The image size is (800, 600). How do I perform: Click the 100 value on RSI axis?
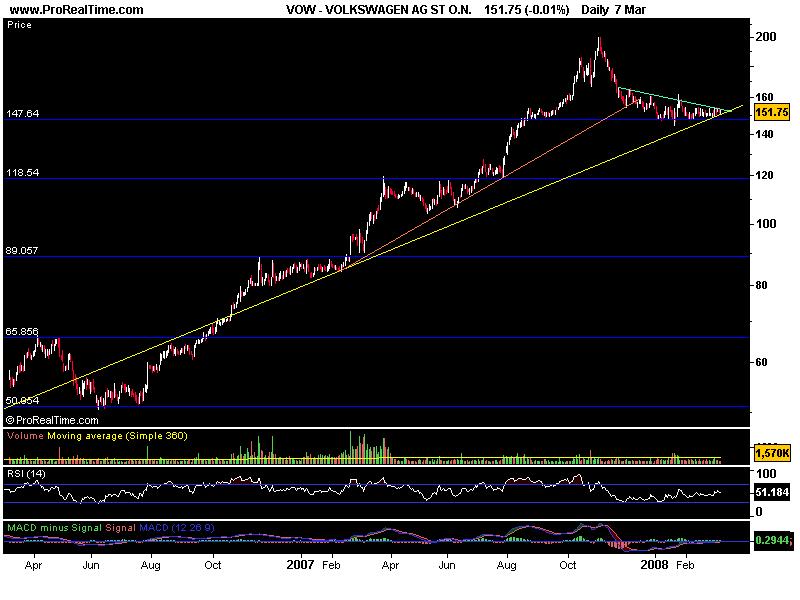click(x=765, y=473)
